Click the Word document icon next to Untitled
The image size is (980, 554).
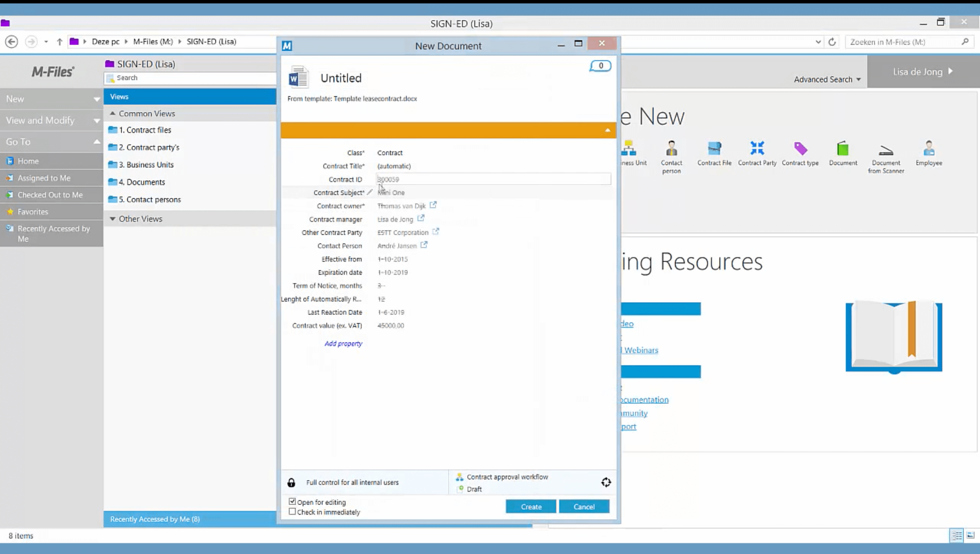tap(298, 77)
